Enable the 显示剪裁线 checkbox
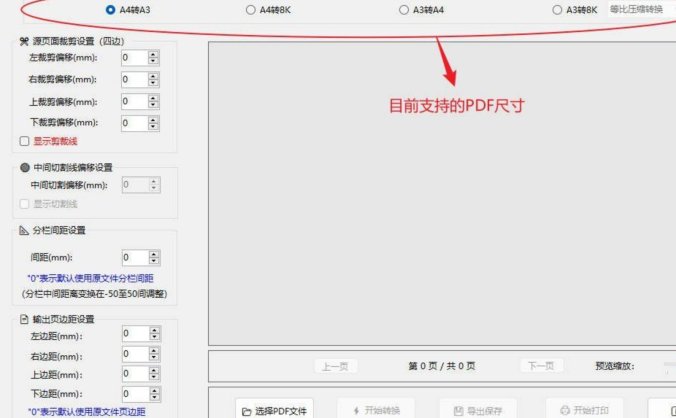Screen dimensions: 676x418 [x=25, y=141]
